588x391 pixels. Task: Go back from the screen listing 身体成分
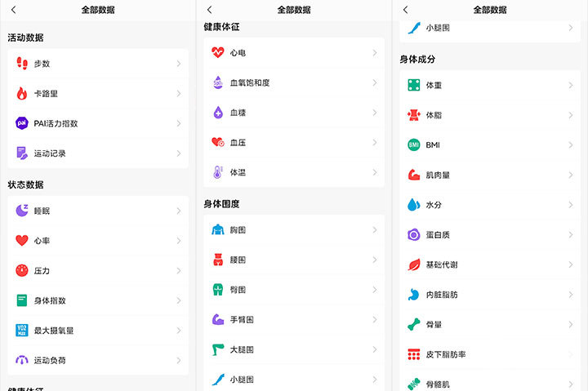tap(406, 10)
